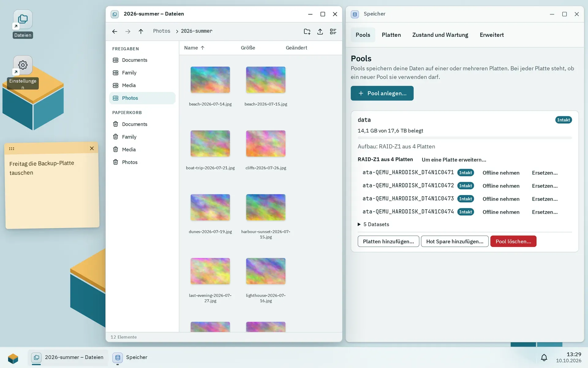
Task: Open Media share in sidebar
Action: 142,85
